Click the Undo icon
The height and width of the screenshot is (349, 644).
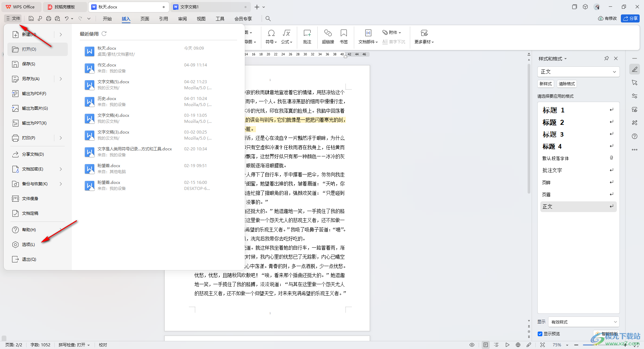pyautogui.click(x=67, y=19)
